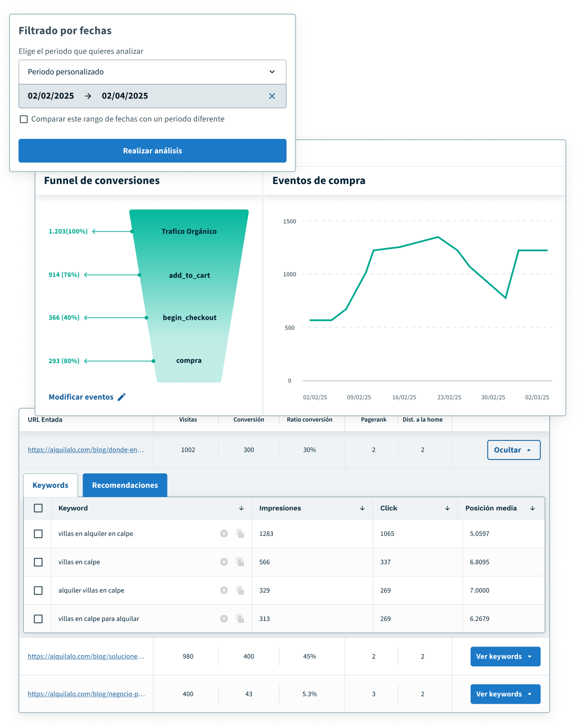Tick the checkbox for 'villas en calpe'
The width and height of the screenshot is (580, 728).
[x=38, y=562]
